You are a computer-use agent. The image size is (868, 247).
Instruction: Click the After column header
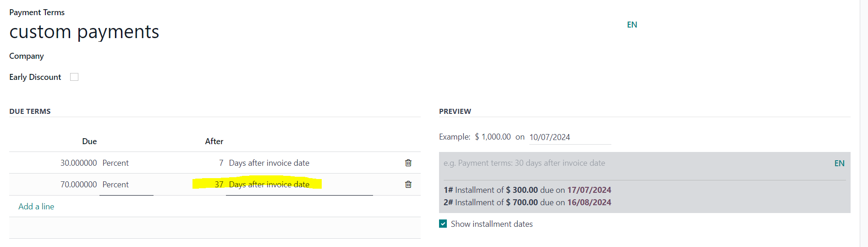(x=214, y=141)
